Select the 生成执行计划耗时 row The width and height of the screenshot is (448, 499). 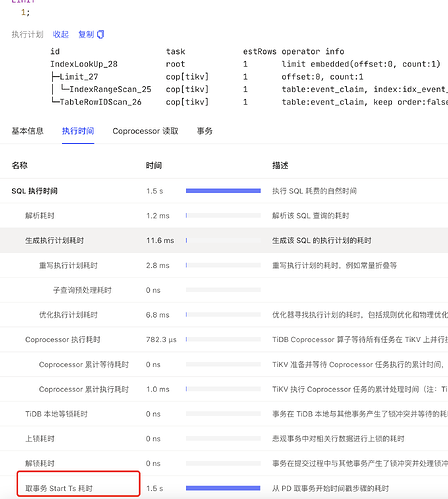pyautogui.click(x=224, y=240)
